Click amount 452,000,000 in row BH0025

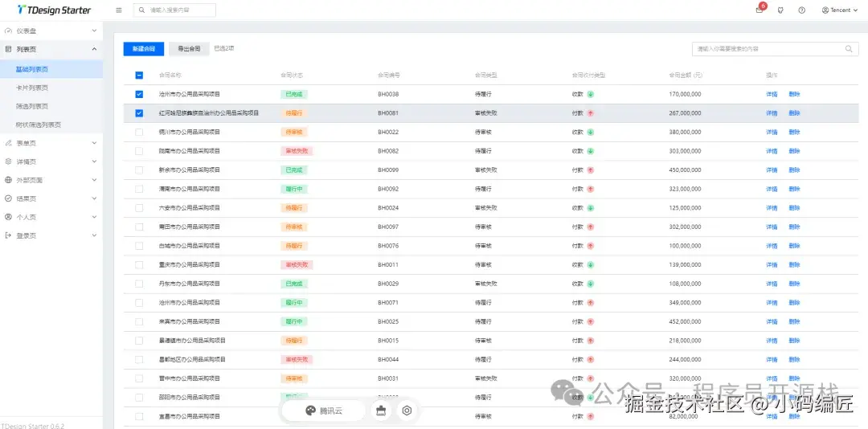(685, 321)
